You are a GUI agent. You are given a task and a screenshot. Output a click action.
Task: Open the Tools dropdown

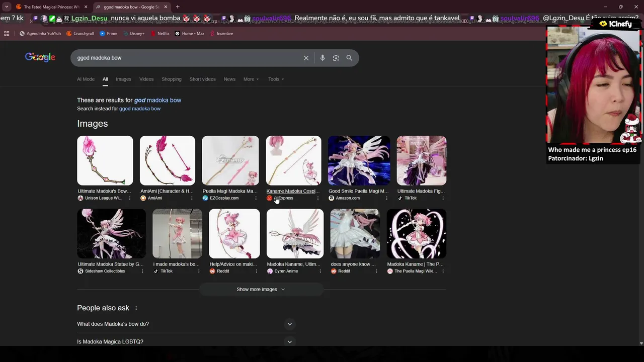[x=276, y=79]
